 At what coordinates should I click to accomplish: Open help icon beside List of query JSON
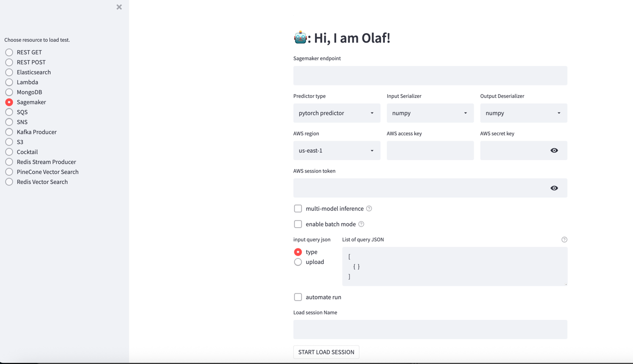point(564,239)
